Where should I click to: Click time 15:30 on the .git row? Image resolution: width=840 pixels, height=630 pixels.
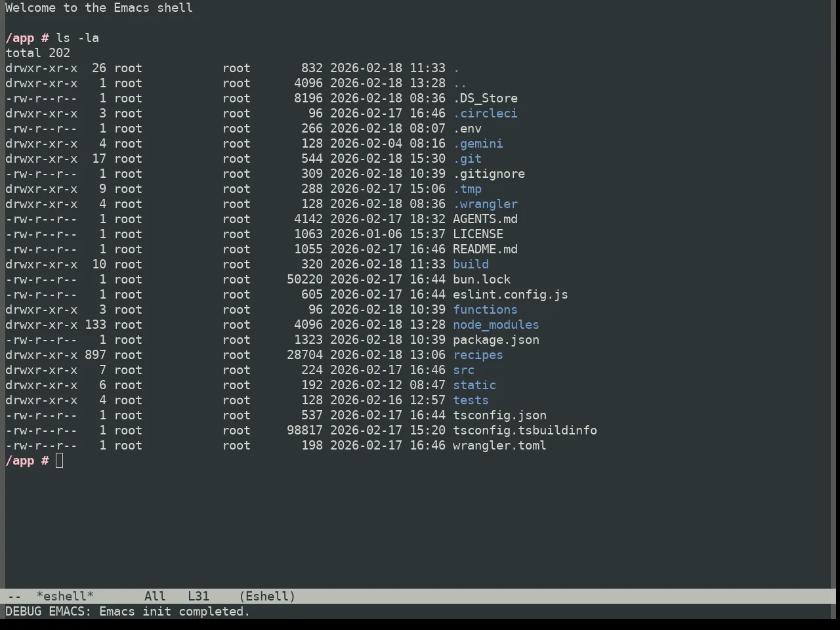[x=427, y=159]
